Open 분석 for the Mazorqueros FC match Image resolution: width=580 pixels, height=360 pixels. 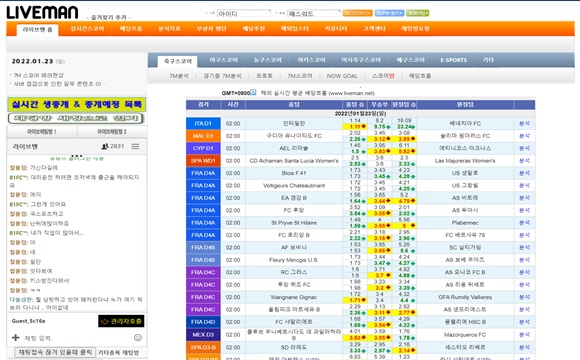(524, 334)
